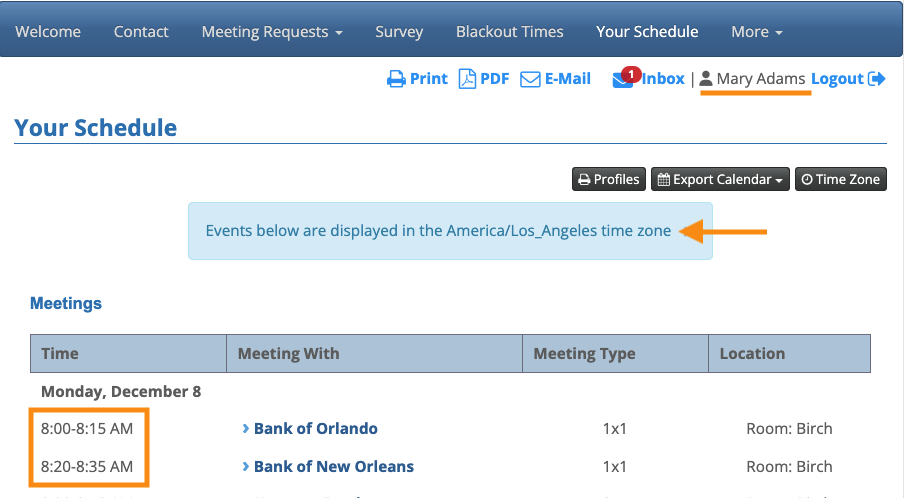Click the printer icon next to Print

point(396,79)
